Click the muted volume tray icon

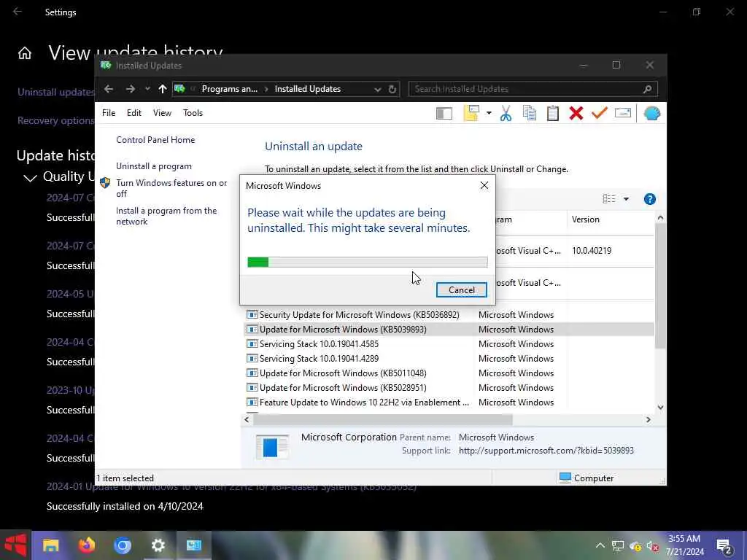[653, 546]
